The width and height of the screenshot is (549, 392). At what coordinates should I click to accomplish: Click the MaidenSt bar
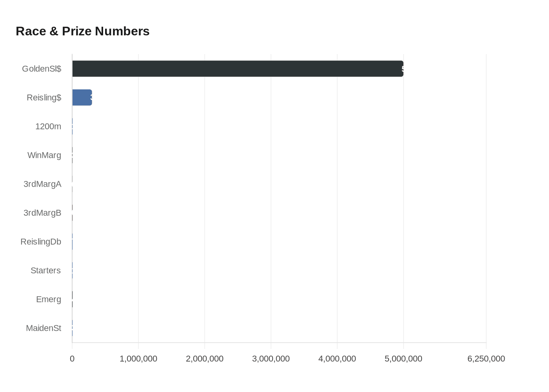pos(72,328)
